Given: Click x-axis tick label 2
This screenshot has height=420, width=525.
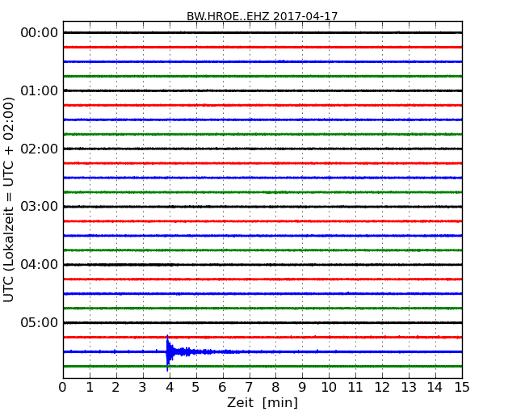Looking at the screenshot, I should pyautogui.click(x=115, y=388).
